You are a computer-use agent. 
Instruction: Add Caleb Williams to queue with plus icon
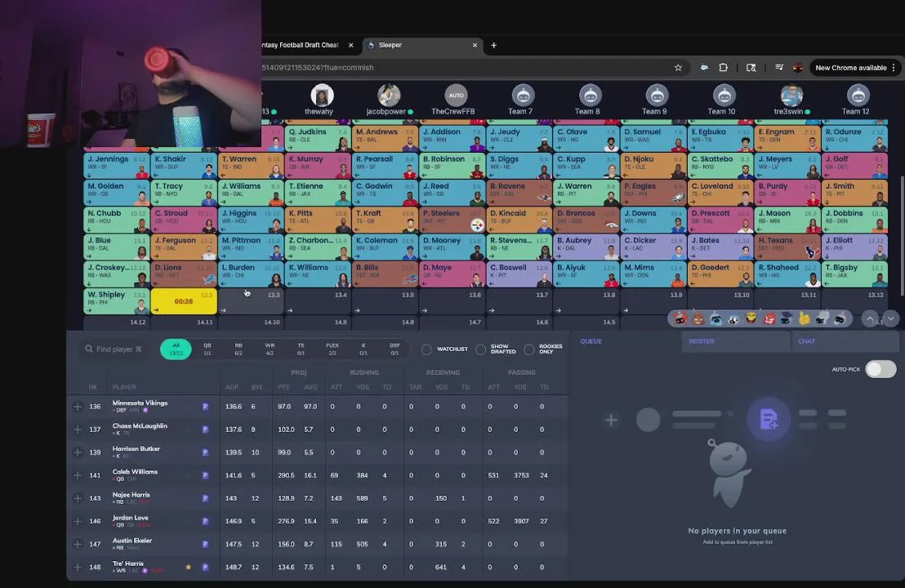(x=78, y=475)
